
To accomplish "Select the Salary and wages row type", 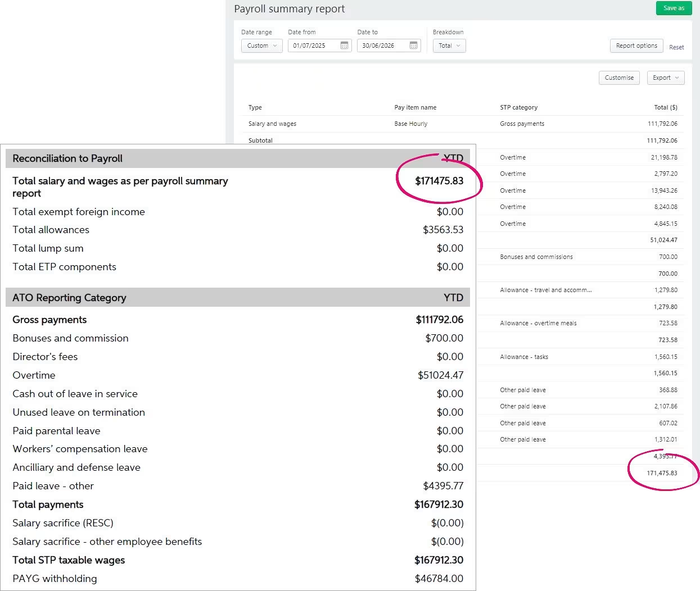I will click(272, 124).
